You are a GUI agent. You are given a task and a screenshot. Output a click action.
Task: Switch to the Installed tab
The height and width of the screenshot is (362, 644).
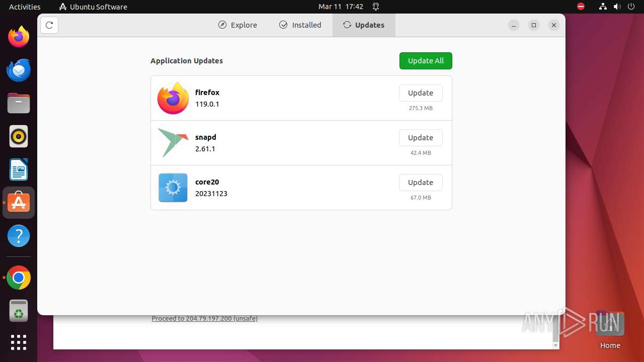300,25
